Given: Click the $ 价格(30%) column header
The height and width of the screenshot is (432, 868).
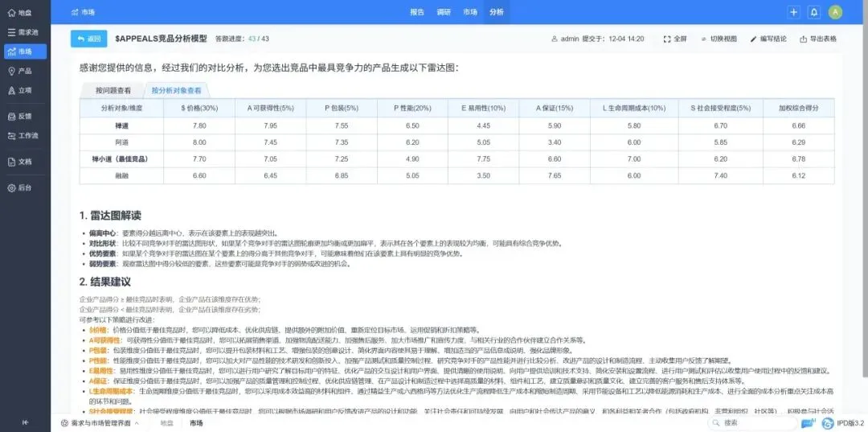Looking at the screenshot, I should point(199,109).
